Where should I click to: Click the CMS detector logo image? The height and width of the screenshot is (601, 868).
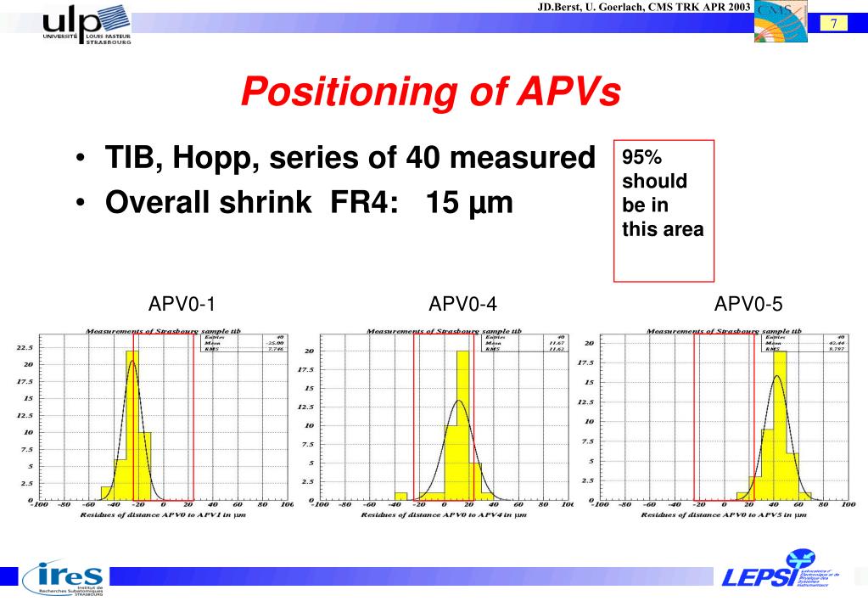[781, 21]
